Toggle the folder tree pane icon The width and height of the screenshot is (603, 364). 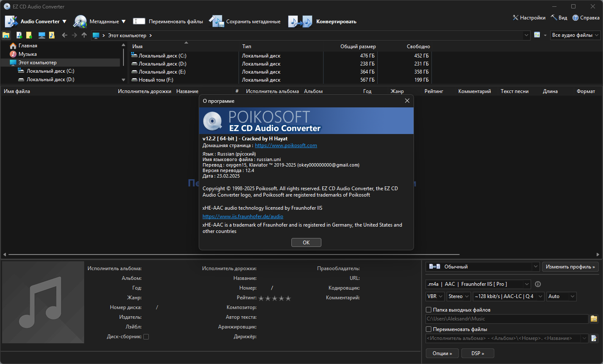tap(6, 35)
